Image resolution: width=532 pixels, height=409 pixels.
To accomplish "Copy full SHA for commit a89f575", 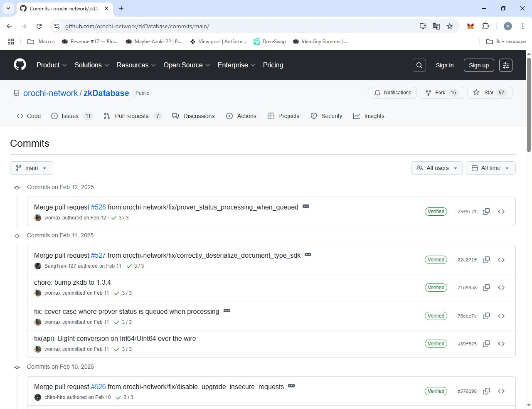I will click(x=486, y=344).
